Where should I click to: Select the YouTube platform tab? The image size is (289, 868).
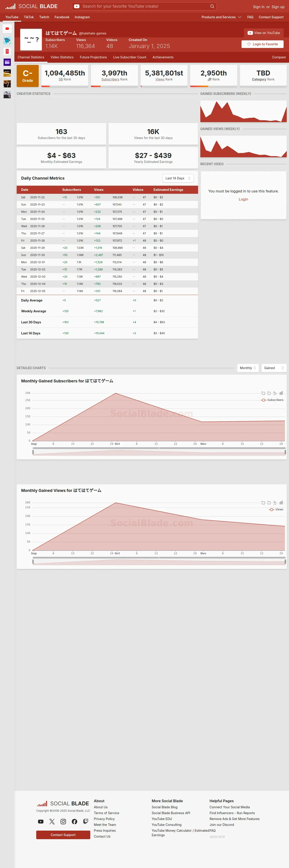pos(12,17)
